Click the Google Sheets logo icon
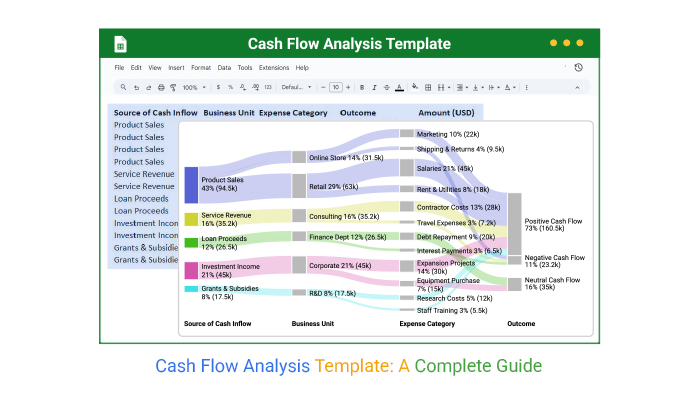Image resolution: width=698 pixels, height=400 pixels. click(x=119, y=44)
